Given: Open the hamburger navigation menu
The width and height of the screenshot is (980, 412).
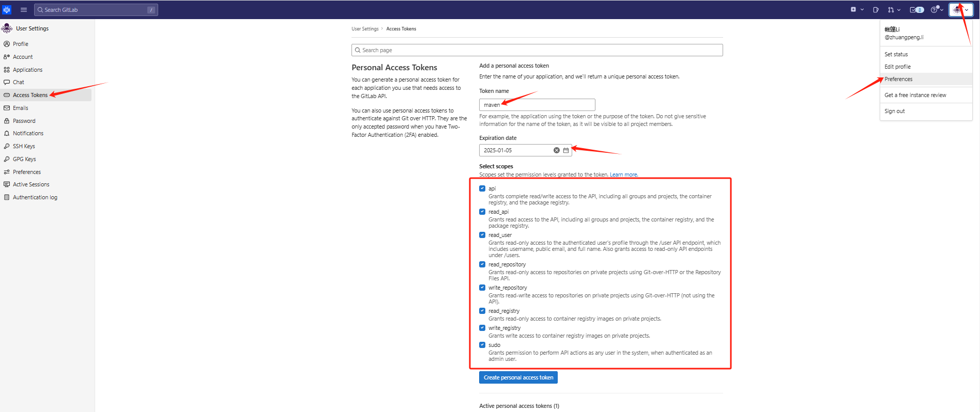Looking at the screenshot, I should click(x=24, y=10).
